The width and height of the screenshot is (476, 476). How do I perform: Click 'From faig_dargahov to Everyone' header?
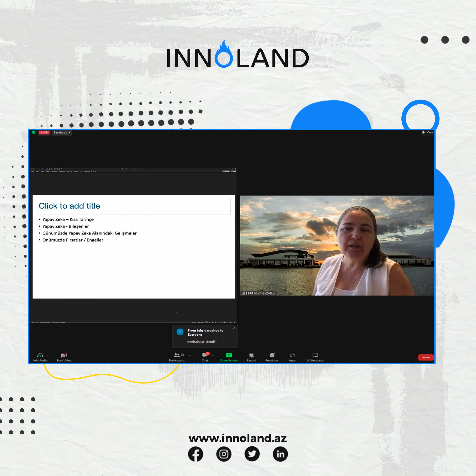click(205, 332)
